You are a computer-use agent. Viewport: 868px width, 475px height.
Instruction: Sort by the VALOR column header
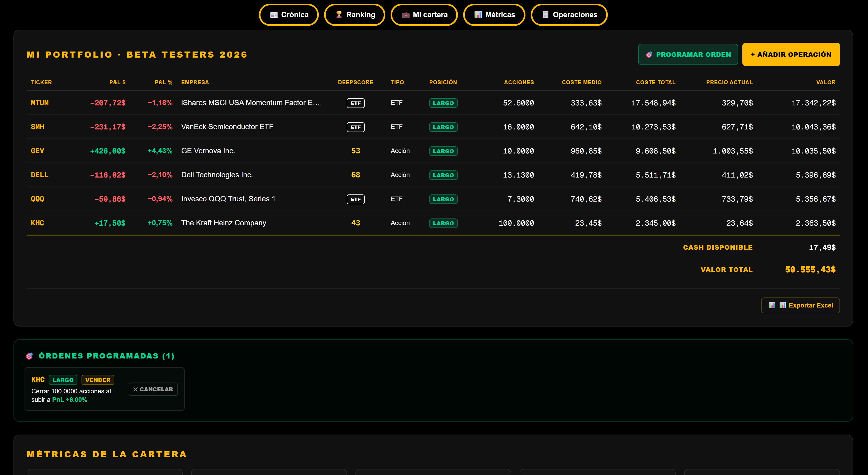click(826, 82)
